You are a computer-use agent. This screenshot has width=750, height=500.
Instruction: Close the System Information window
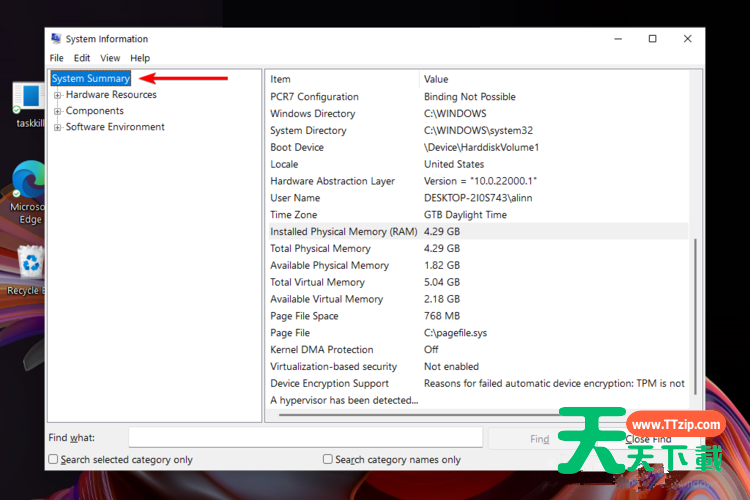pyautogui.click(x=687, y=39)
